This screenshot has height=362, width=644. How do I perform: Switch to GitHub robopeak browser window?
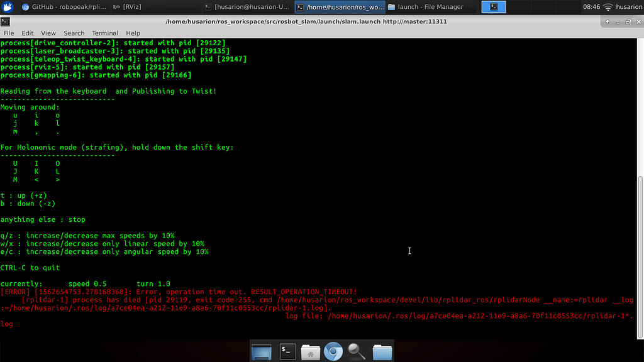click(64, 7)
